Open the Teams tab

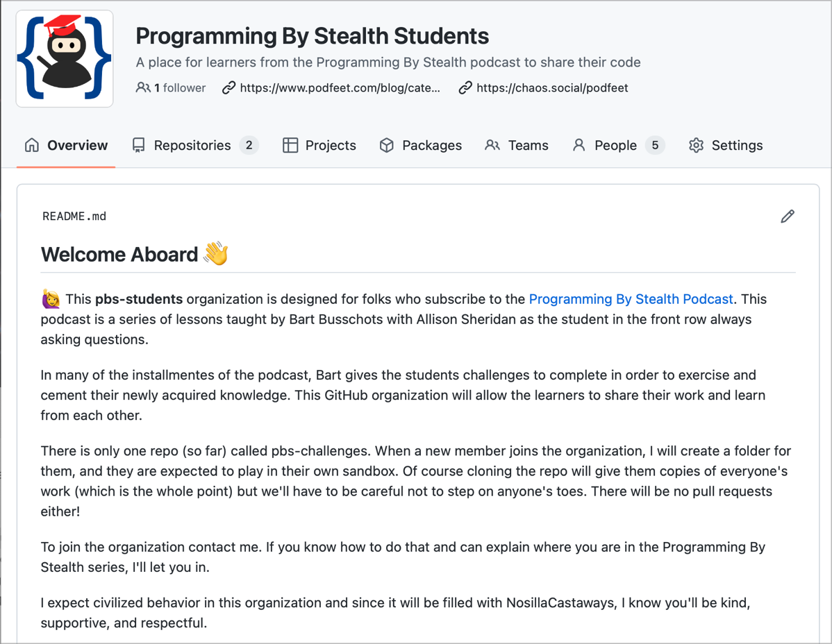[x=517, y=145]
